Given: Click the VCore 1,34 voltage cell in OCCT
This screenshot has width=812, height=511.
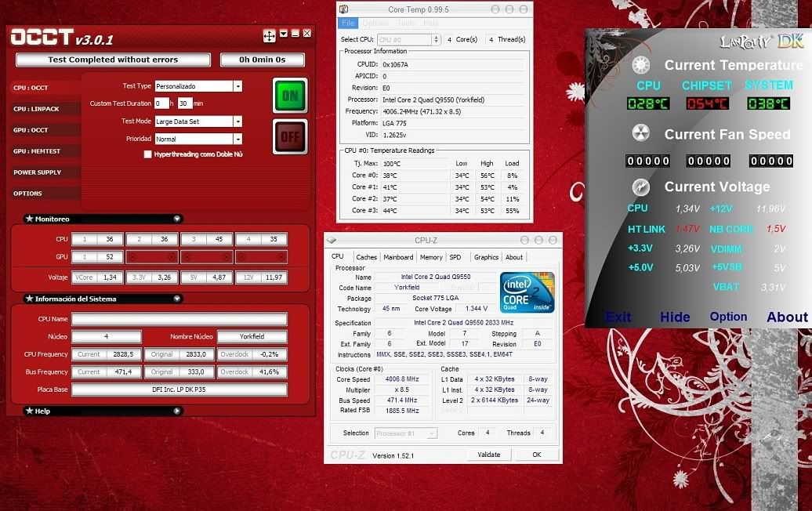Looking at the screenshot, I should point(97,277).
